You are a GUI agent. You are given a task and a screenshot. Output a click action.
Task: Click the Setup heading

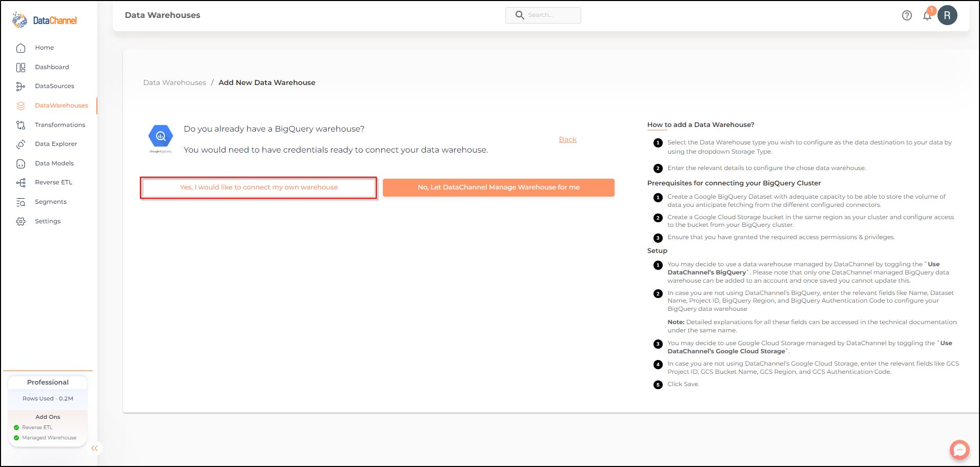pyautogui.click(x=657, y=251)
